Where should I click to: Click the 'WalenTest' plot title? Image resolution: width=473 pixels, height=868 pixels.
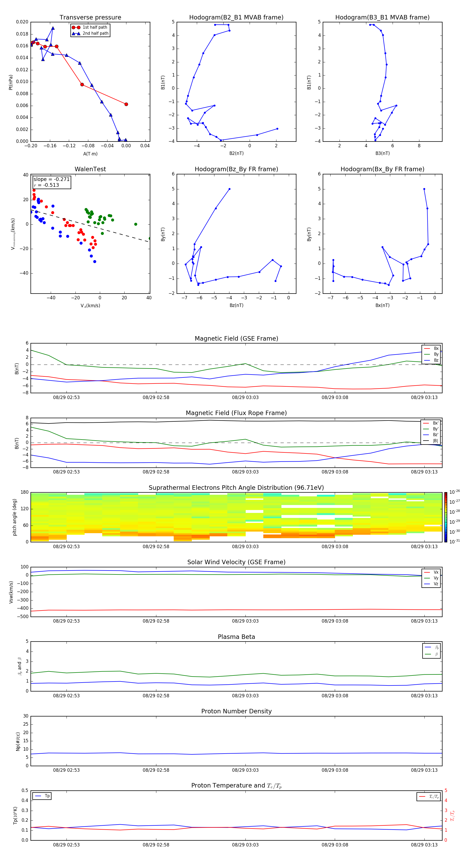90,169
